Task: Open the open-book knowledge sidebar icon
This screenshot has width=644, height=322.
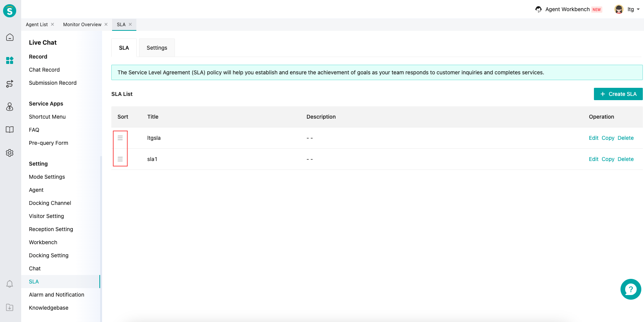Action: tap(10, 130)
